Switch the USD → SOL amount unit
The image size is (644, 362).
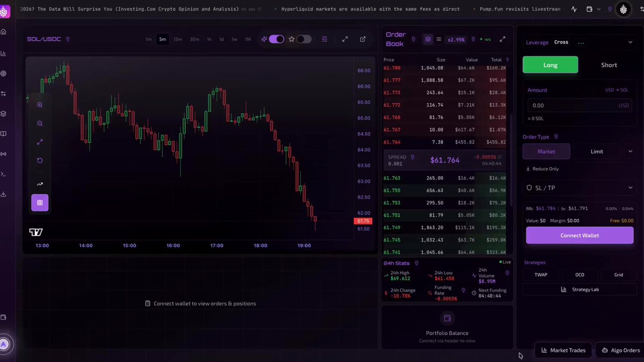(617, 90)
